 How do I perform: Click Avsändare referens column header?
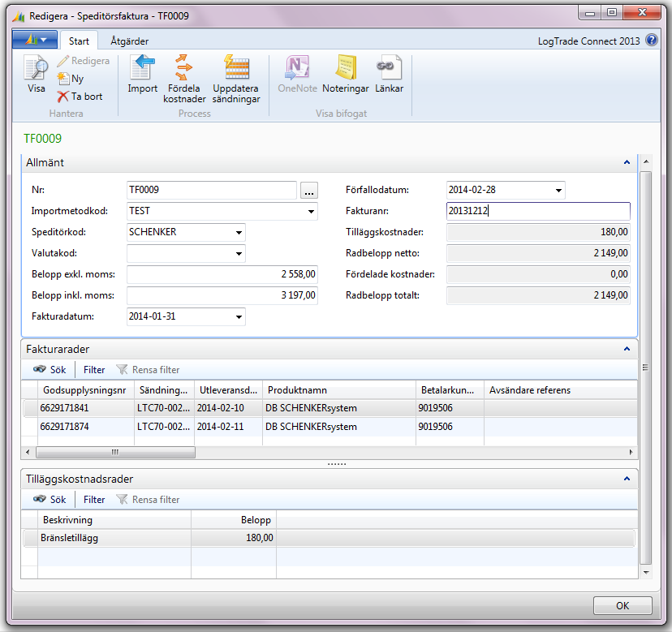[x=561, y=390]
